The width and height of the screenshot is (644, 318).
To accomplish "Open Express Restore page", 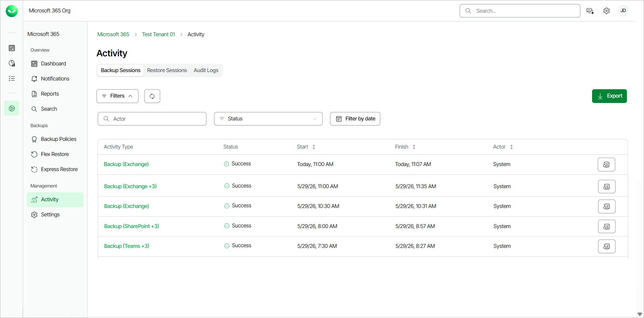I will (x=55, y=169).
